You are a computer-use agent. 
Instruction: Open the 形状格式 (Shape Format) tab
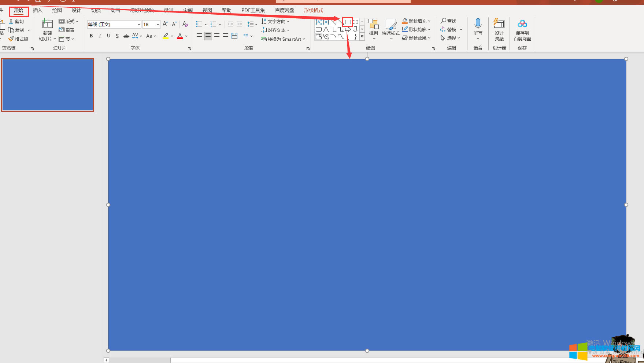click(x=314, y=10)
